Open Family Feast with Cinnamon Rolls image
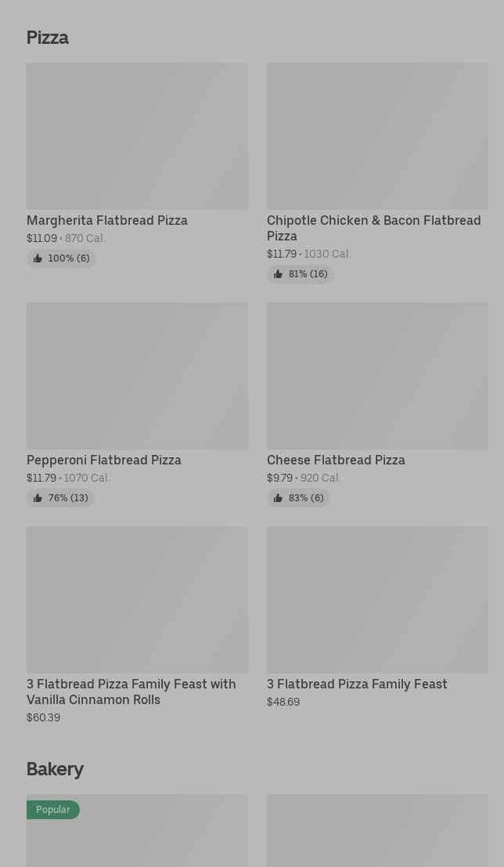Image resolution: width=504 pixels, height=867 pixels. tap(137, 599)
